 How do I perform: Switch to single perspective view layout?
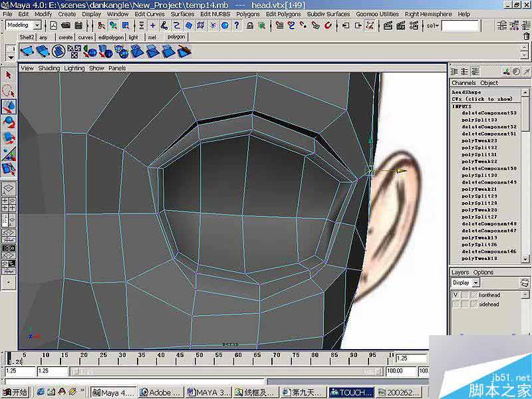[x=9, y=189]
